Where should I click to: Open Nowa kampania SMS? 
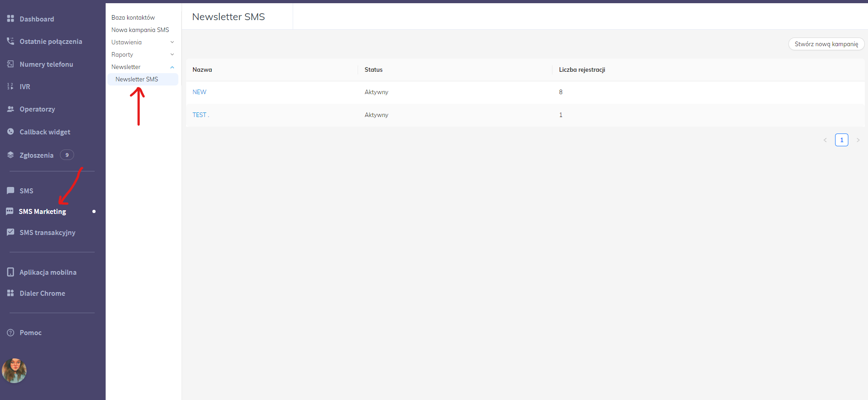(140, 30)
